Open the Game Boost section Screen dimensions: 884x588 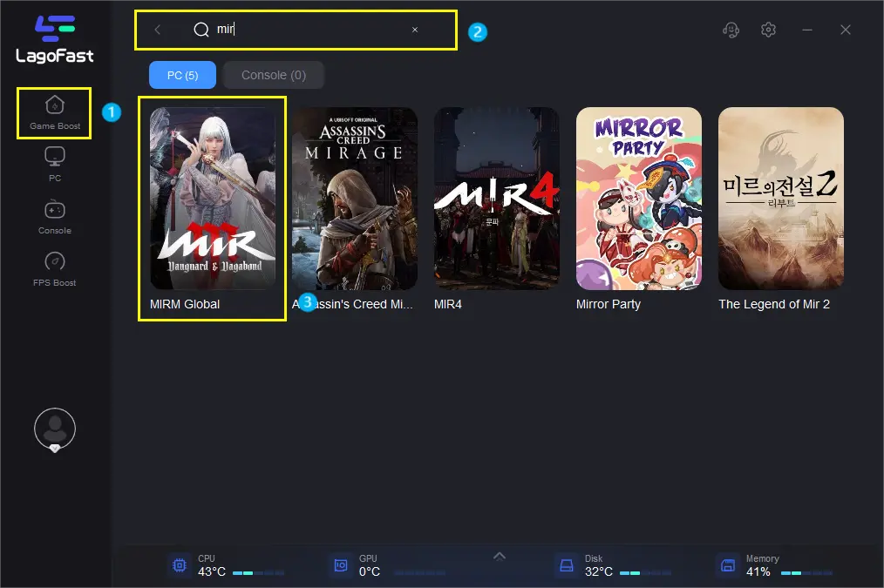tap(55, 112)
